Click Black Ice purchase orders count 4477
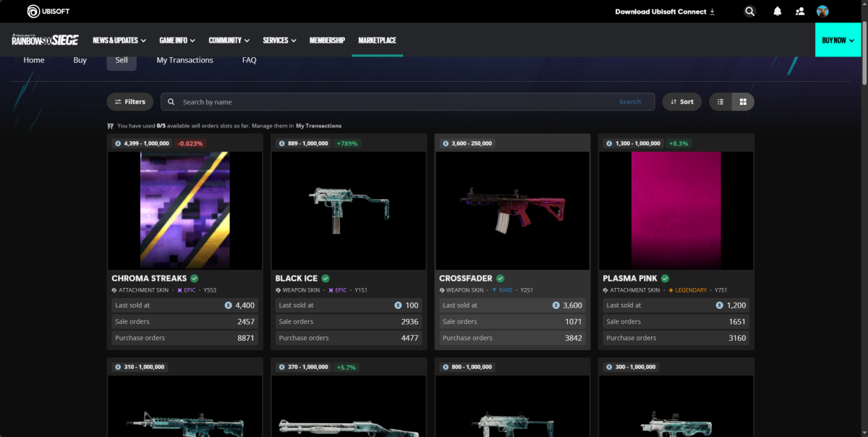868x437 pixels. [x=409, y=338]
